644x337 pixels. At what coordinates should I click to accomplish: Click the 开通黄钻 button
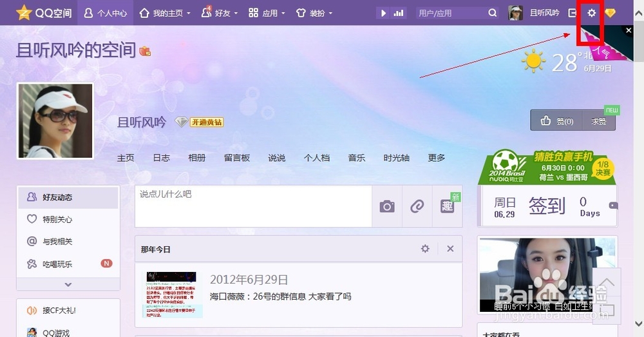point(207,122)
